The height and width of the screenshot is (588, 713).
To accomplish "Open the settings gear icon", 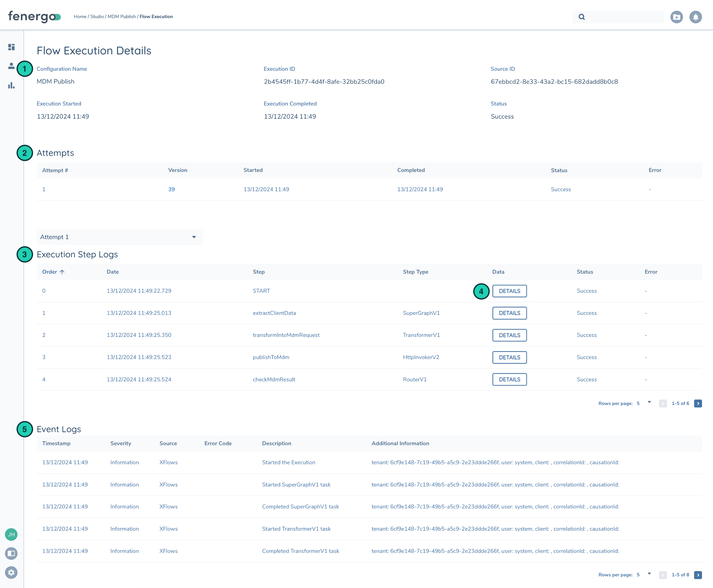I will 11,572.
